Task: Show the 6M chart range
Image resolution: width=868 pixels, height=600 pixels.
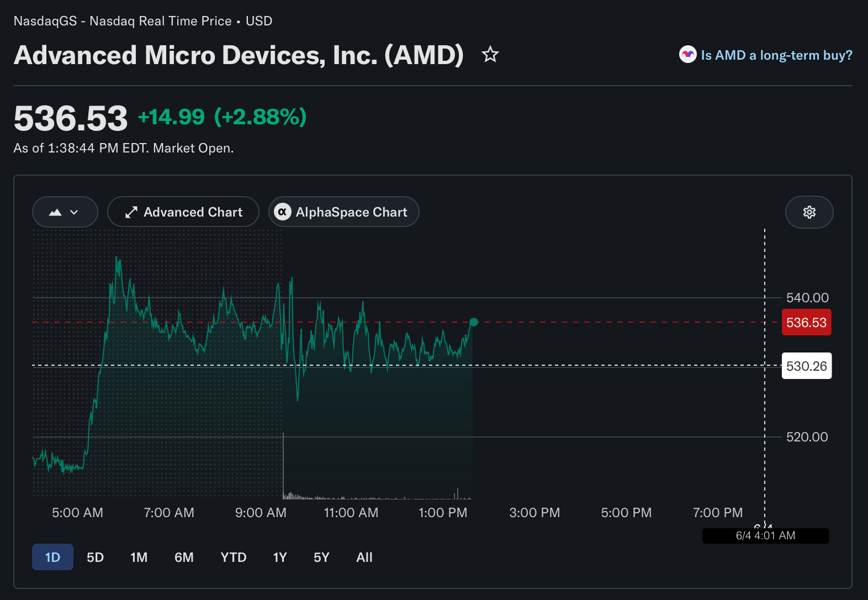Action: coord(184,557)
